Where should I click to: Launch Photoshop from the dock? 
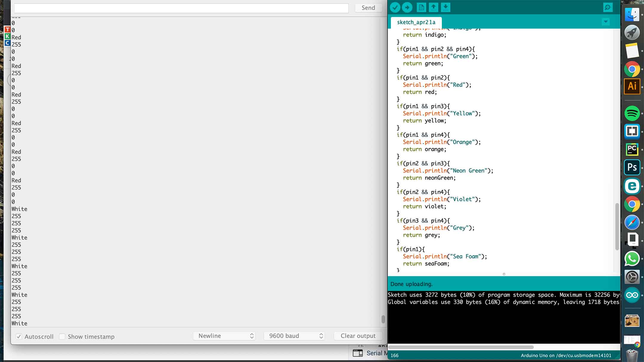(x=632, y=167)
